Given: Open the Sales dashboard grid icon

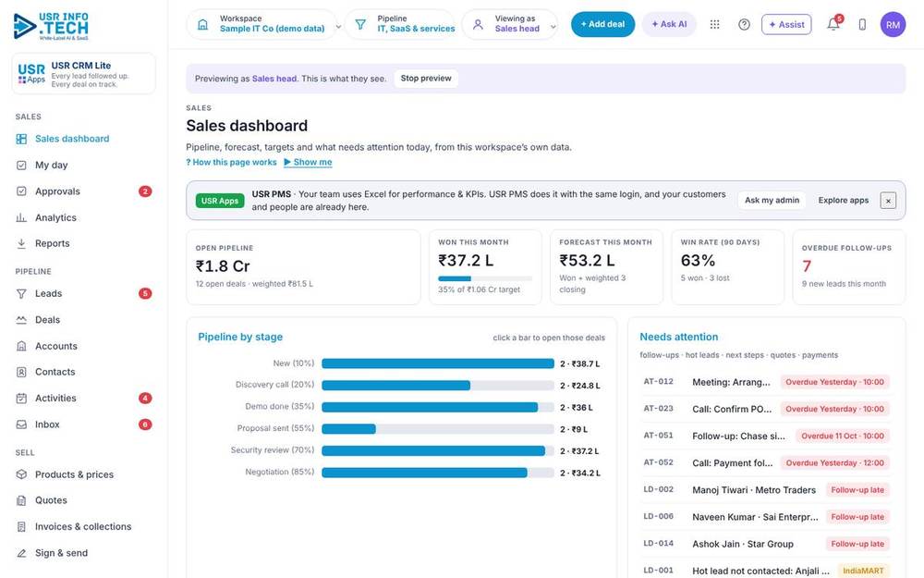Looking at the screenshot, I should pos(21,140).
